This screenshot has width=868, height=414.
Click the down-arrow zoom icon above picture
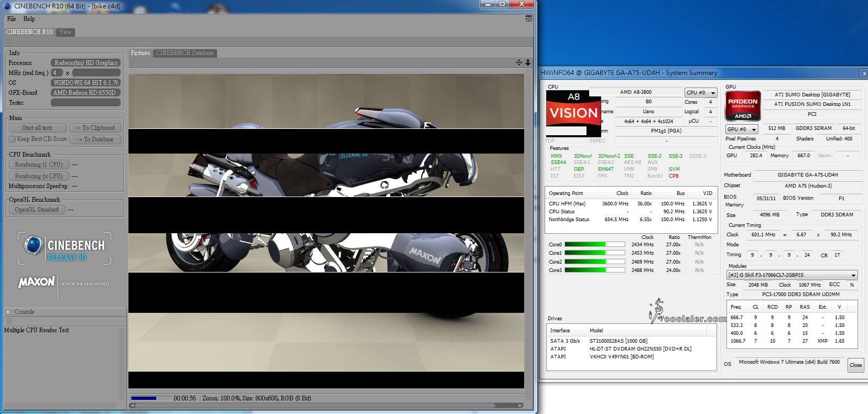(x=528, y=62)
